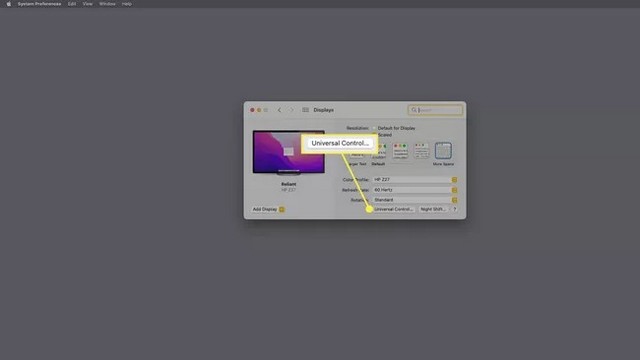Image resolution: width=640 pixels, height=360 pixels.
Task: Open the Refresh Rate dropdown
Action: (415, 190)
